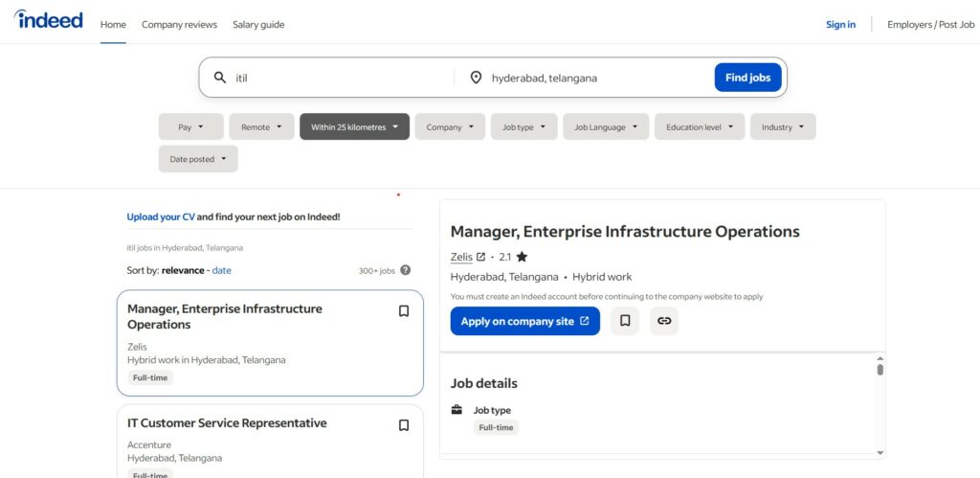Go to Company reviews tab
980x478 pixels.
tap(179, 25)
